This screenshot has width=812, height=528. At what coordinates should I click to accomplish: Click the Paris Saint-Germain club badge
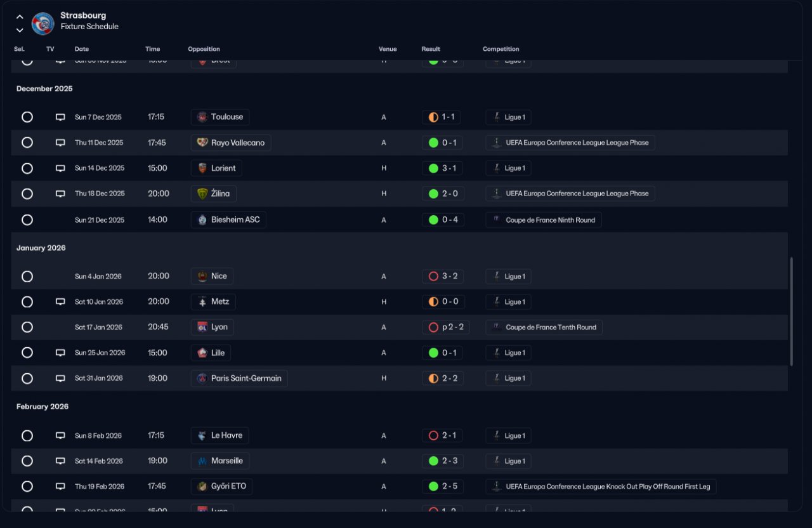[202, 378]
